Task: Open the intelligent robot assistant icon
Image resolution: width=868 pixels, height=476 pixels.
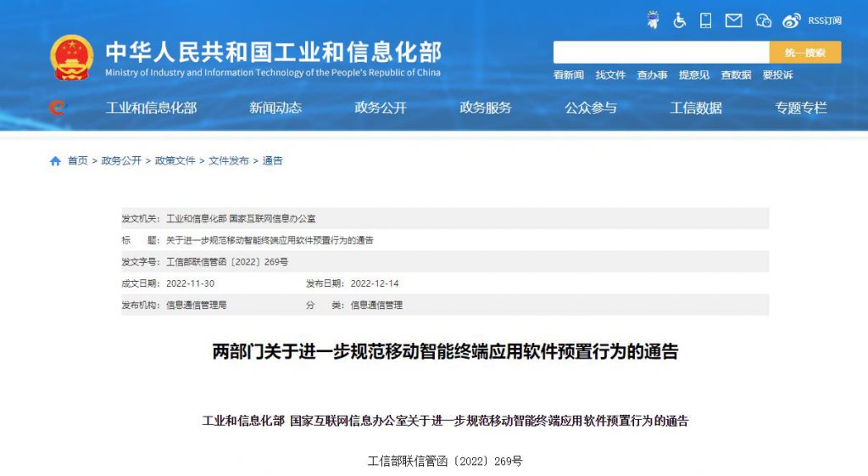Action: click(x=654, y=20)
